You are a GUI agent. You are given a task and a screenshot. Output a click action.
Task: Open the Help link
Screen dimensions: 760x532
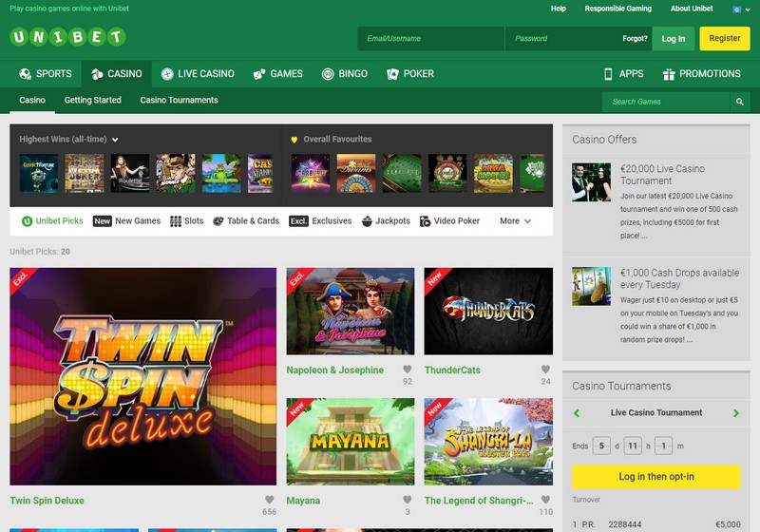558,9
